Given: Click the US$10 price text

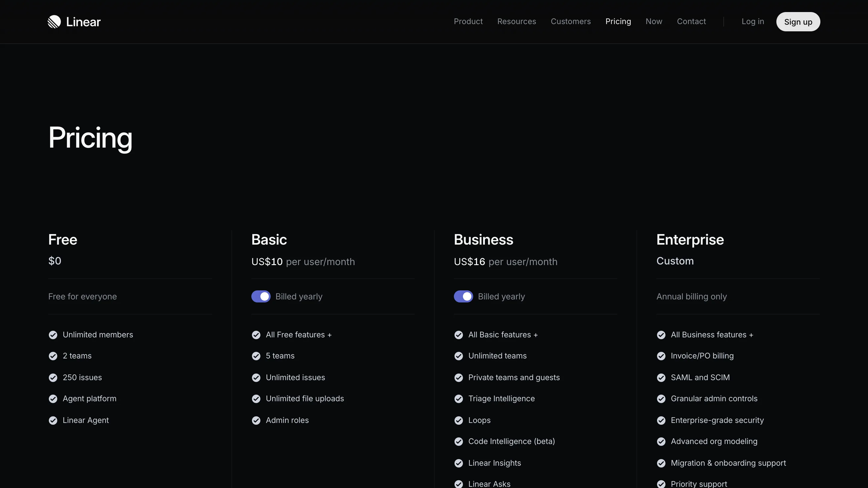Looking at the screenshot, I should [x=267, y=262].
